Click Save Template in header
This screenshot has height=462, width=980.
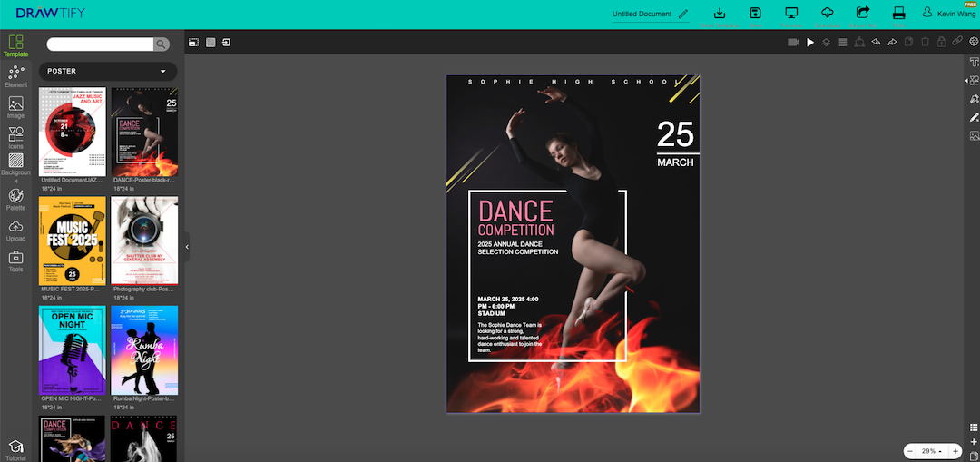pos(720,17)
